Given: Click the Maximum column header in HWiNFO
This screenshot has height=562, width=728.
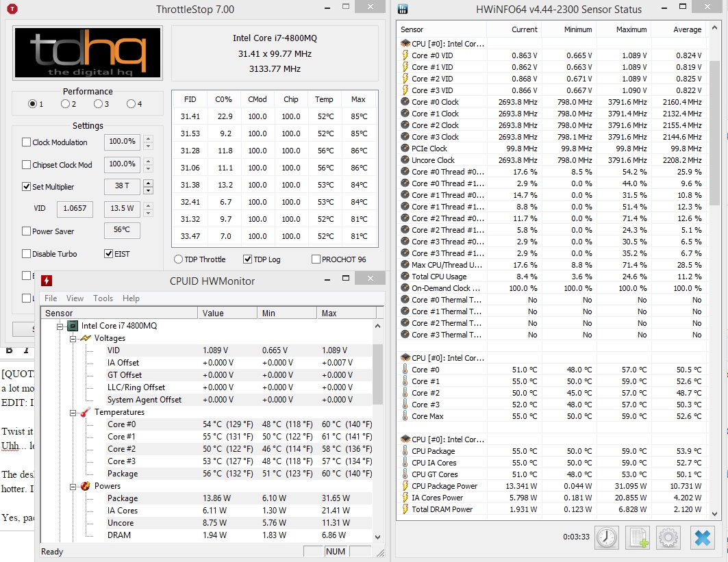Looking at the screenshot, I should (x=623, y=29).
